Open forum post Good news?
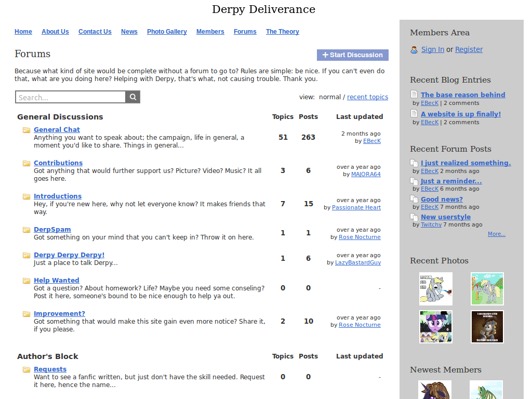This screenshot has width=532, height=399. (x=442, y=199)
